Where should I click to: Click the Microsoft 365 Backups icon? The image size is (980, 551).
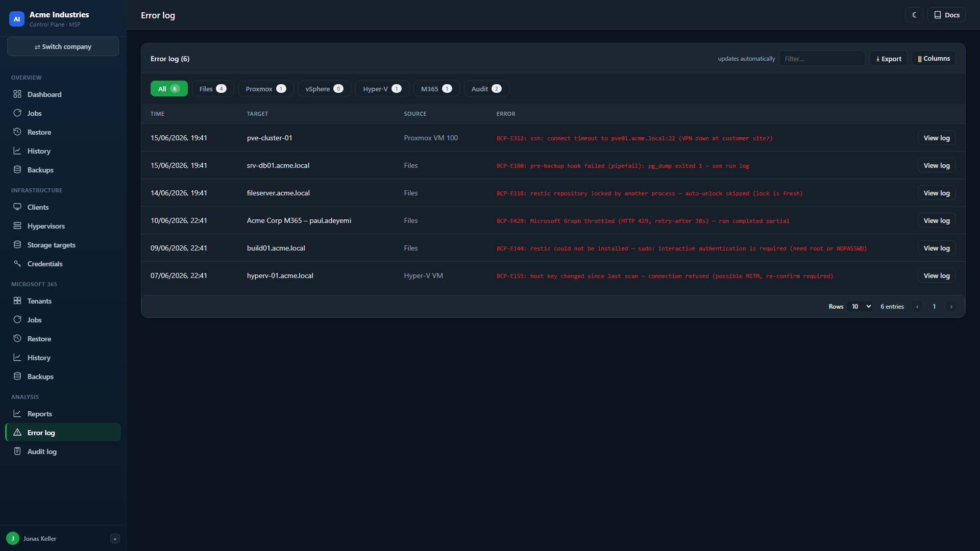tap(17, 377)
